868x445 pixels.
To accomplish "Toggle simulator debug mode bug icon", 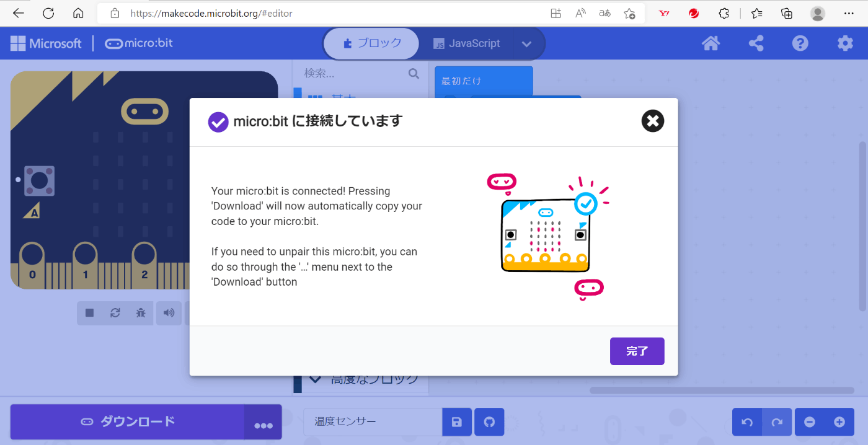I will click(x=141, y=313).
